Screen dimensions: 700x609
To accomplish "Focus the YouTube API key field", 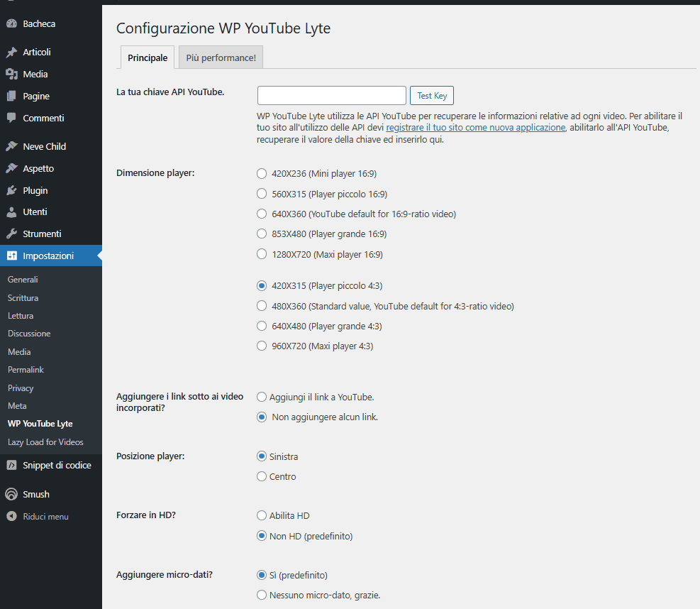I will tap(332, 96).
